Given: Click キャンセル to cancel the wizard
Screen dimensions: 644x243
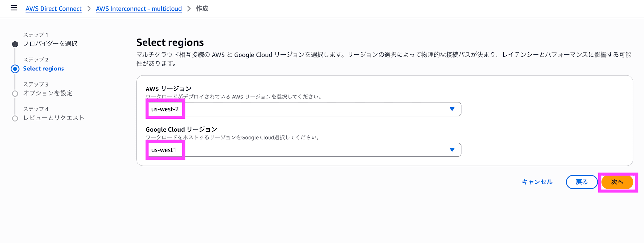Looking at the screenshot, I should (x=537, y=182).
